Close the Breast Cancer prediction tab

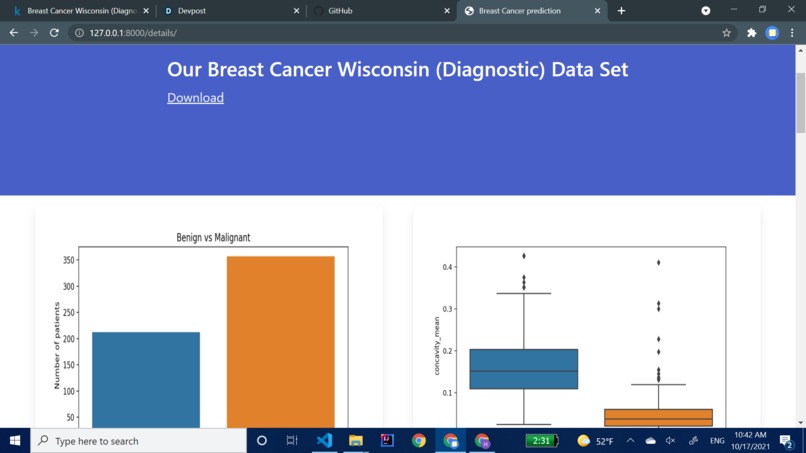597,11
